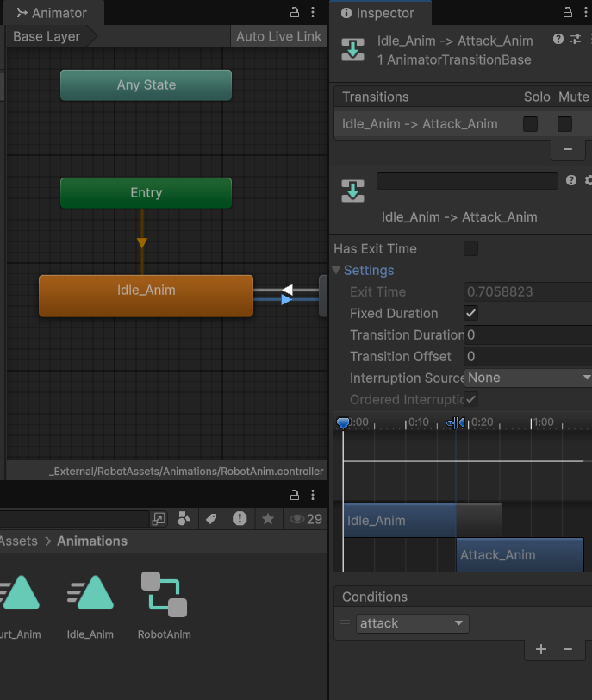Open the Interruption Source dropdown
Image resolution: width=592 pixels, height=700 pixels.
[527, 378]
